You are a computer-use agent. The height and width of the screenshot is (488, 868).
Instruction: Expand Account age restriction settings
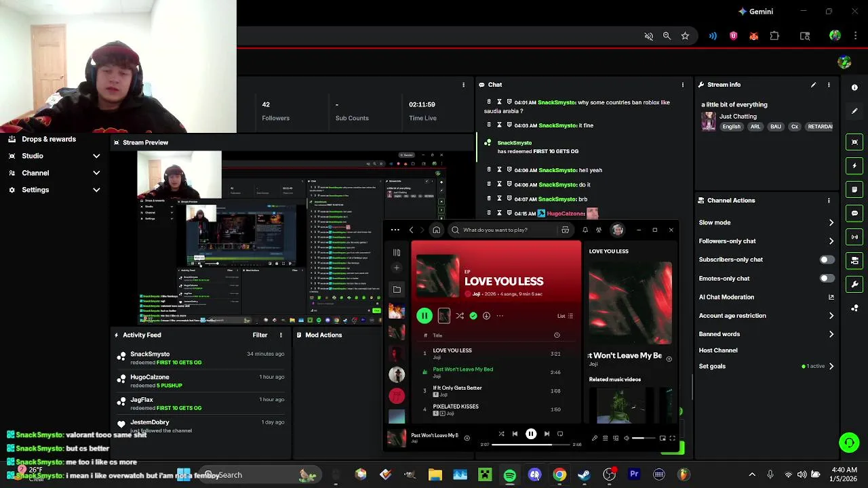(x=831, y=316)
